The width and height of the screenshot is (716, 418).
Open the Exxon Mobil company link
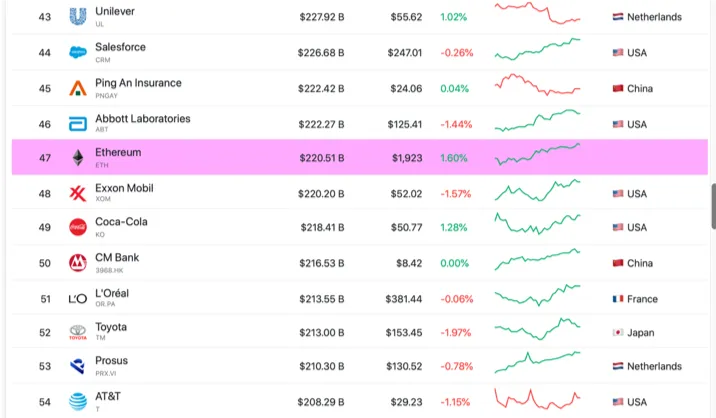[124, 188]
